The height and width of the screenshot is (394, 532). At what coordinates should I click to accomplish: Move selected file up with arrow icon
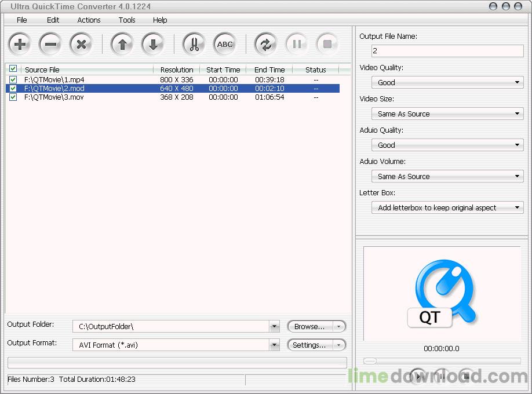[122, 44]
